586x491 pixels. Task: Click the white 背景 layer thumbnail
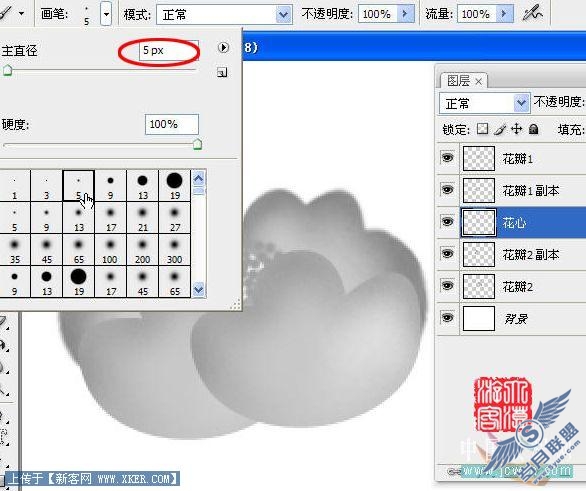point(479,319)
